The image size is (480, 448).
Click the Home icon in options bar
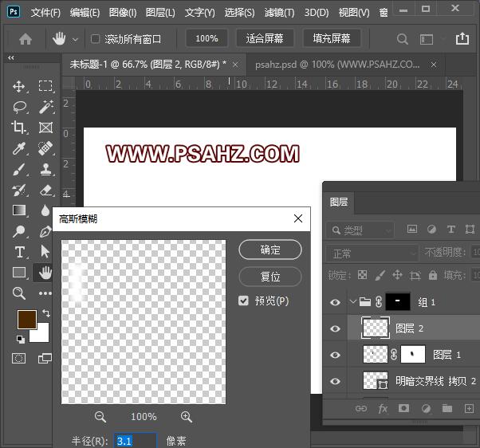[x=26, y=39]
